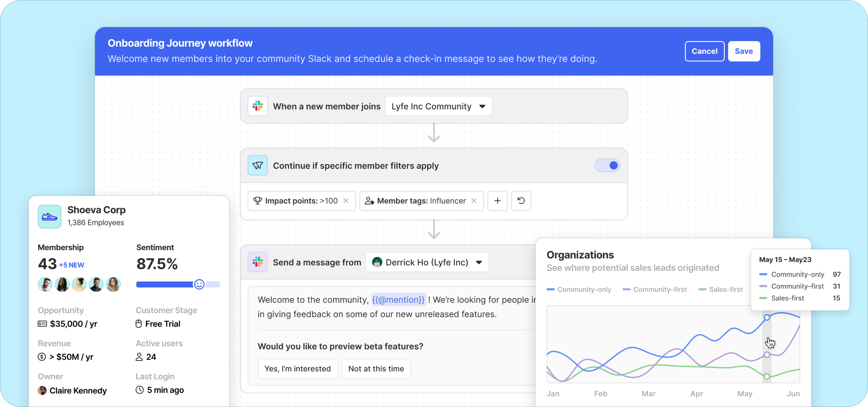Click the smiley sentiment slider handle

[x=199, y=284]
